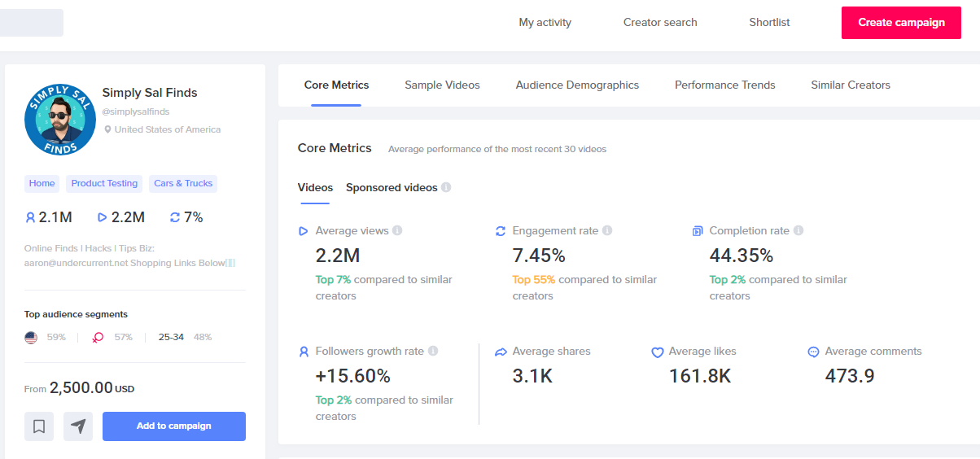This screenshot has width=980, height=459.
Task: Click info icon next to Followers growth rate
Action: tap(433, 352)
